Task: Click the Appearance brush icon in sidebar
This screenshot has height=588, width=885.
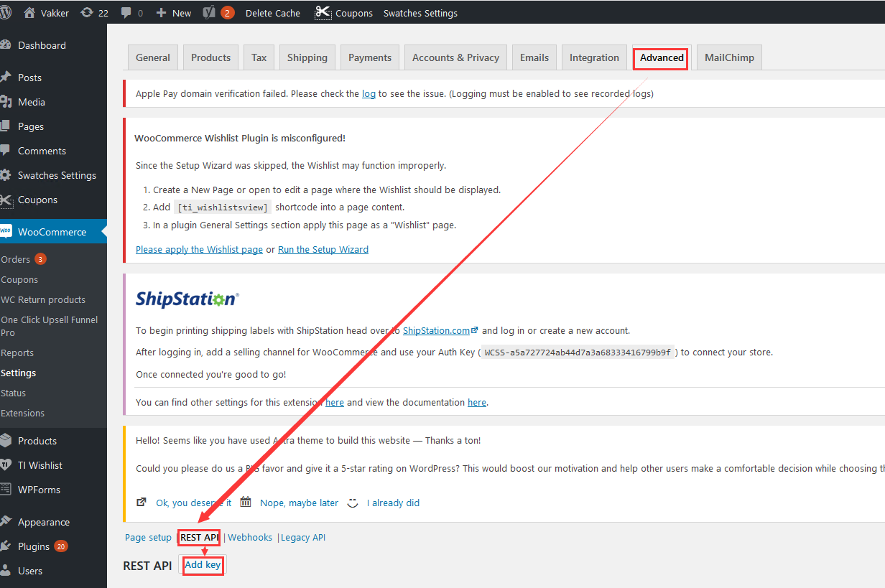Action: (x=6, y=522)
